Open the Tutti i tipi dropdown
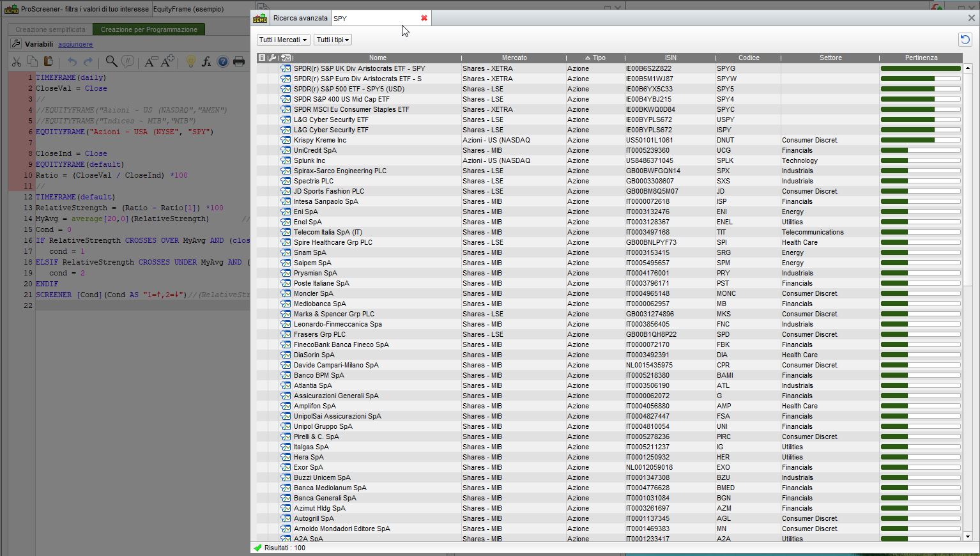This screenshot has height=556, width=980. [333, 40]
